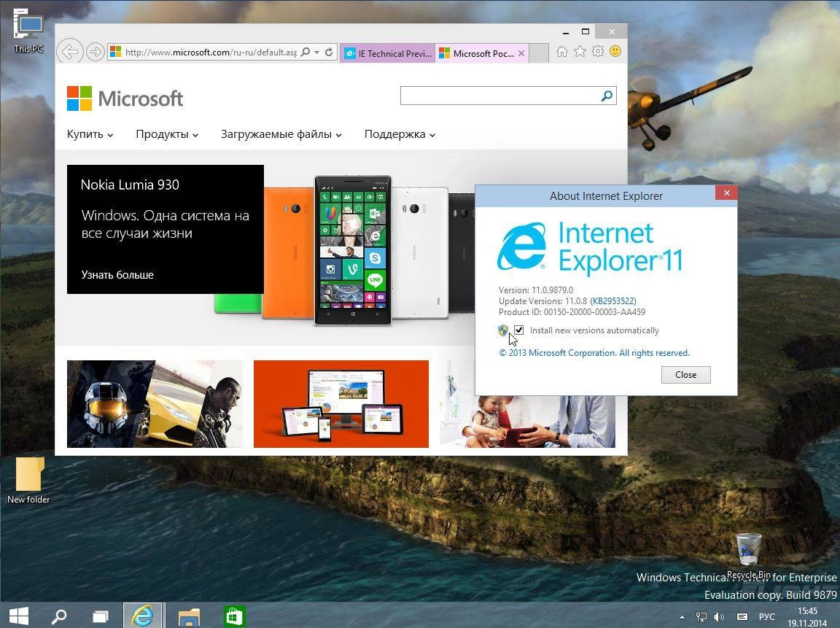
Task: Expand the address bar dropdown arrow
Action: (316, 52)
